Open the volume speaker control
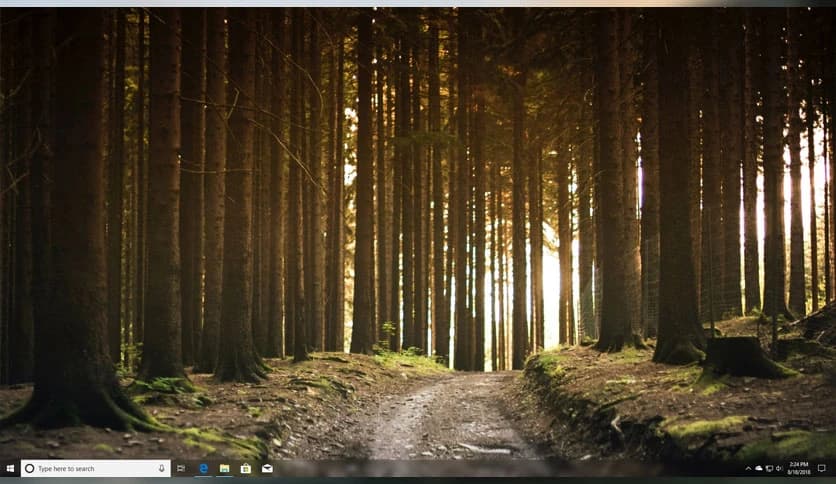 (779, 469)
